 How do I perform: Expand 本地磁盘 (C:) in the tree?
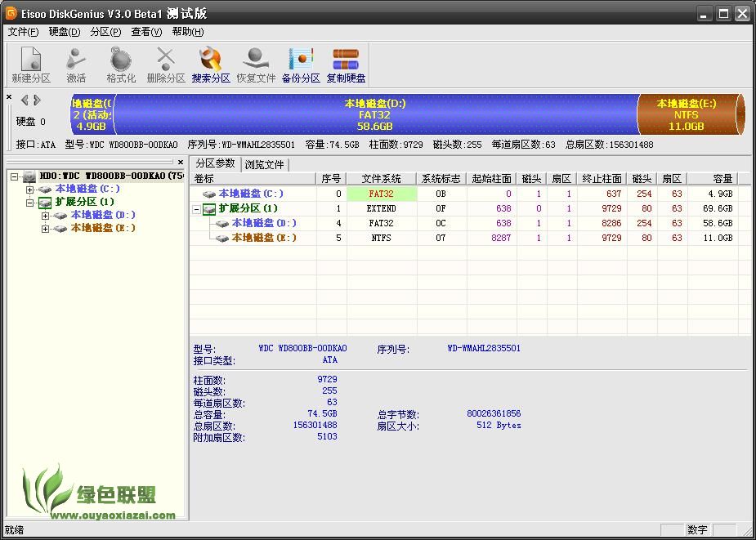click(x=30, y=190)
